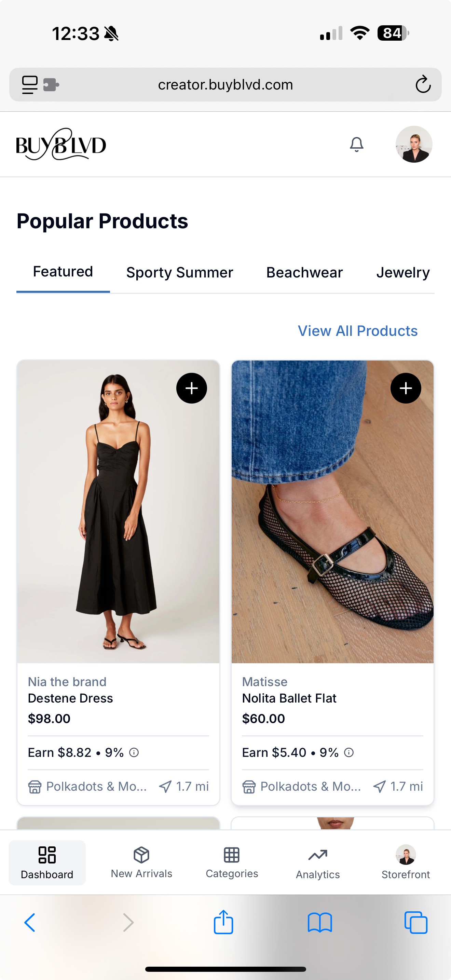Open Analytics in bottom nav
Viewport: 451px width, 980px height.
coord(318,863)
